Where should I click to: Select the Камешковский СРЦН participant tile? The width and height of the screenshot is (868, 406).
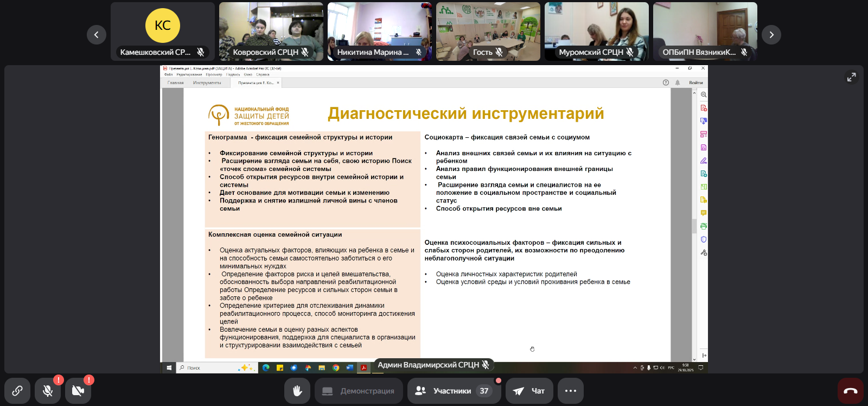click(162, 31)
